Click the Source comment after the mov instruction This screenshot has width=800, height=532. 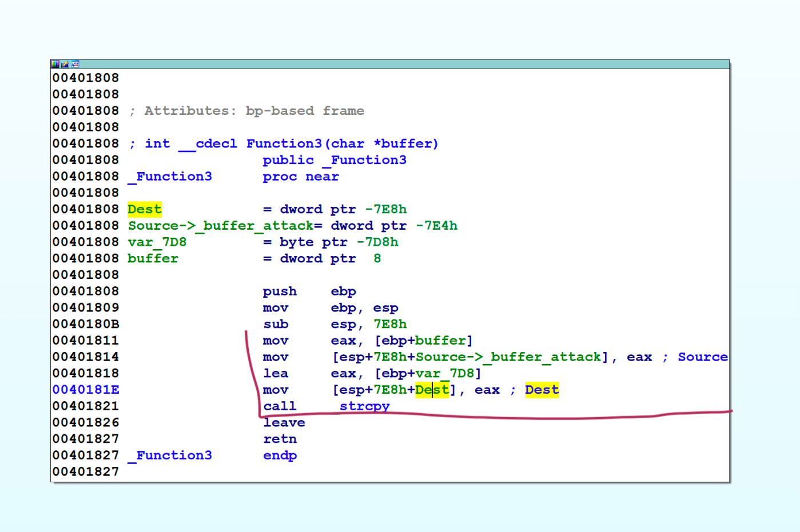click(x=702, y=357)
